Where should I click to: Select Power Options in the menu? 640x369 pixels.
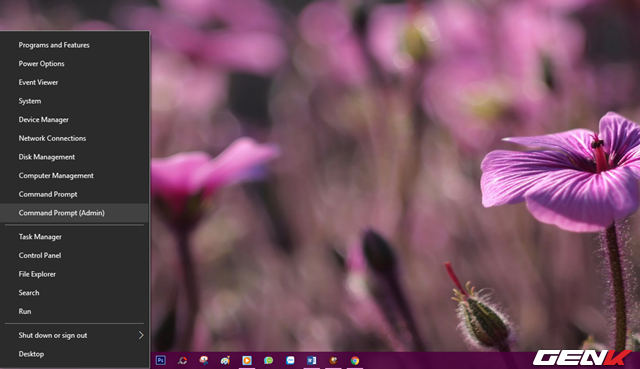point(74,64)
